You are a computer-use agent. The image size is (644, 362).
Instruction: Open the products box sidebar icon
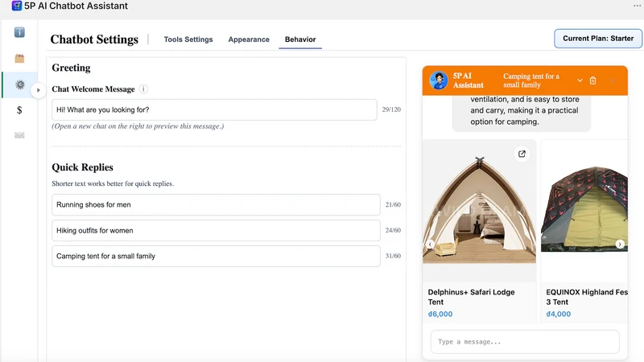click(x=19, y=58)
